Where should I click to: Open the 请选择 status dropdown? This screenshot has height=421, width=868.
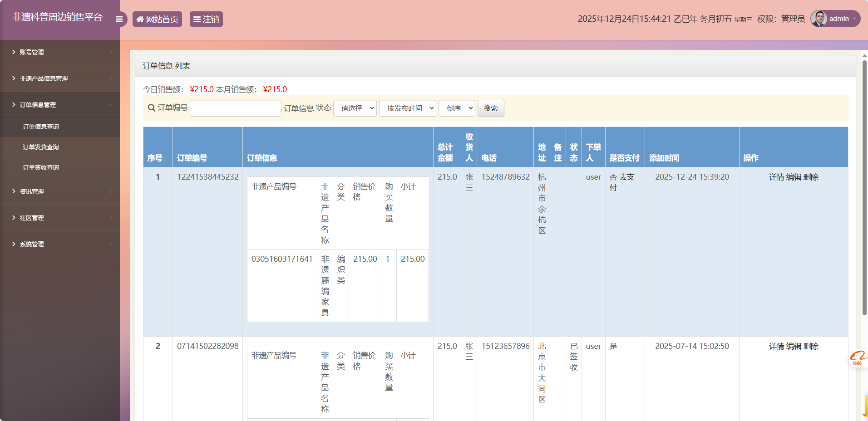pos(355,108)
